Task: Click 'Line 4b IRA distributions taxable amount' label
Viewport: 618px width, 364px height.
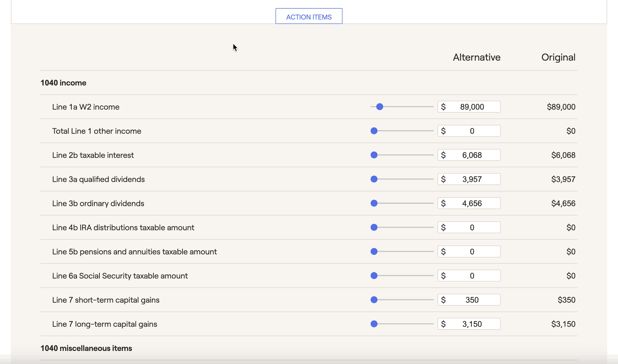Action: (123, 228)
